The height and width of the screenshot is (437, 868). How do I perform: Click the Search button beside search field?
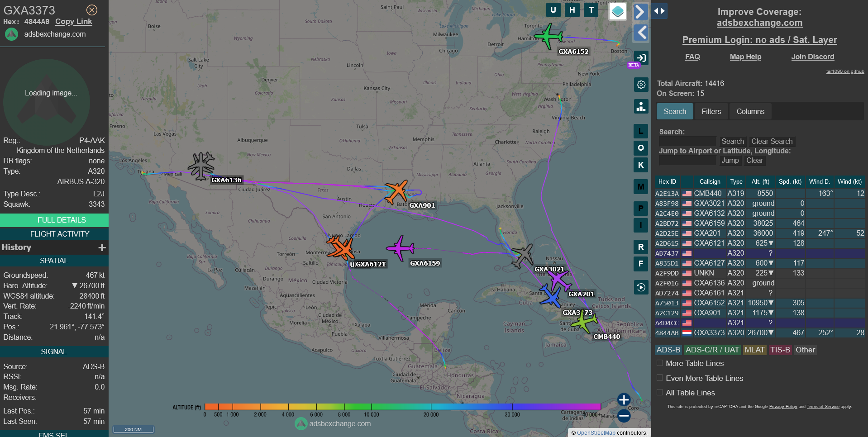(x=732, y=141)
